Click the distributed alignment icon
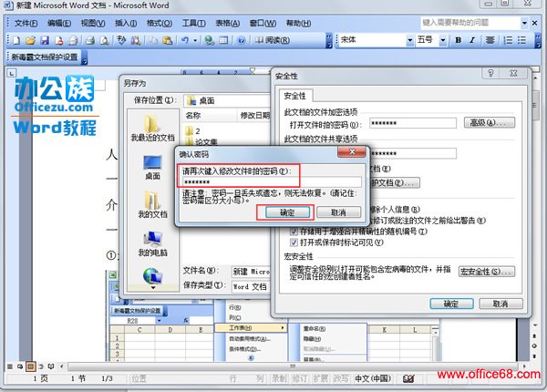This screenshot has width=547, height=392. tap(490, 40)
